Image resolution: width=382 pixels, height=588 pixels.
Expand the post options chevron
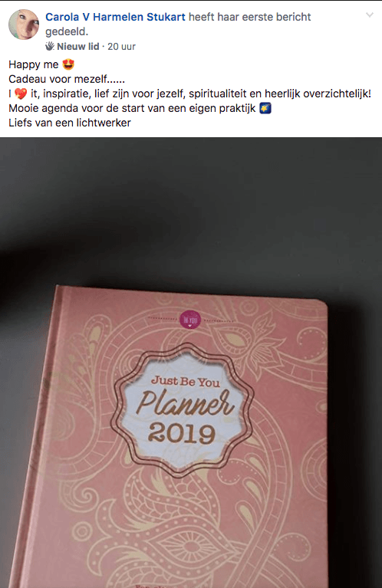coord(370,15)
